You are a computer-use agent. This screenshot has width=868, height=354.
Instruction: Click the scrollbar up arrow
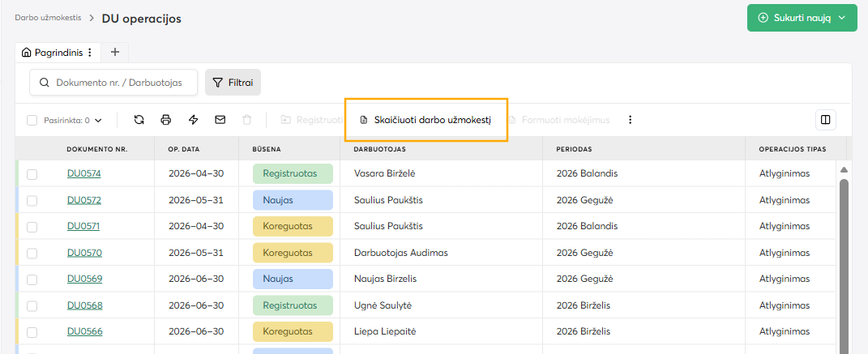pyautogui.click(x=844, y=169)
